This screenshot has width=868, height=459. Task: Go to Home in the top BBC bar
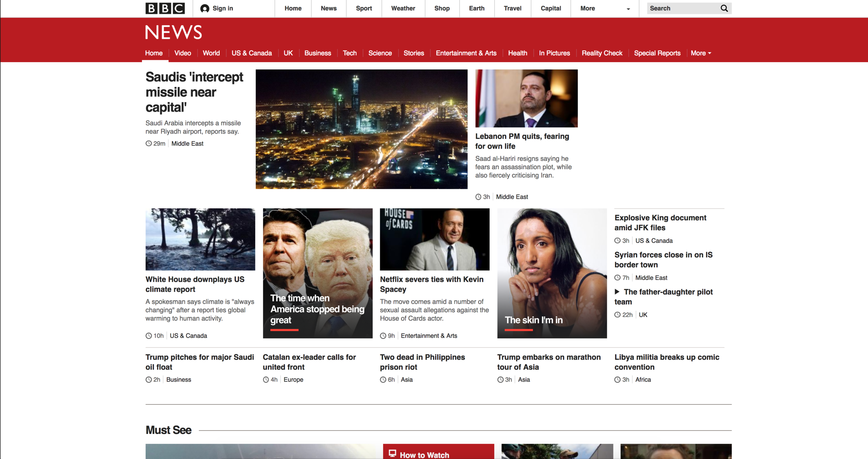[293, 8]
